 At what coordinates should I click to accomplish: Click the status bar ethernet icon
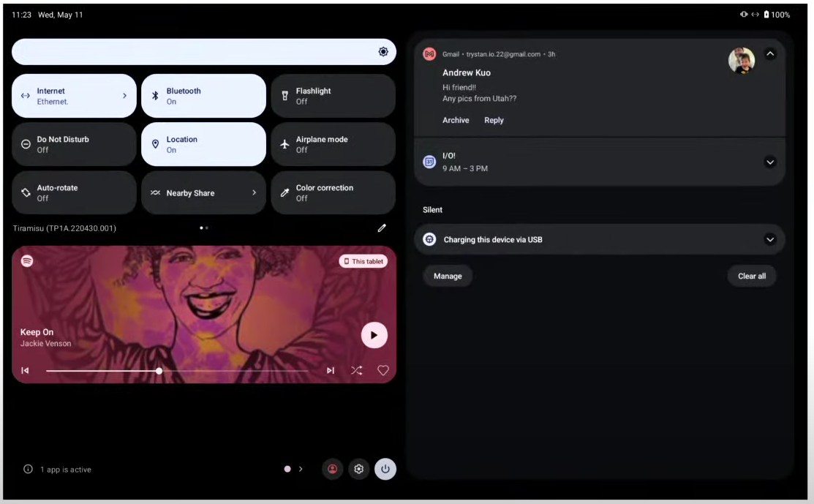[755, 15]
